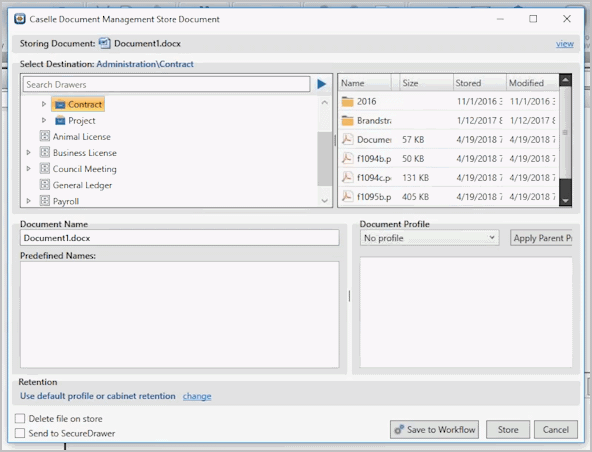Toggle Send to SecureDrawer checkbox
The width and height of the screenshot is (592, 452).
[x=20, y=433]
